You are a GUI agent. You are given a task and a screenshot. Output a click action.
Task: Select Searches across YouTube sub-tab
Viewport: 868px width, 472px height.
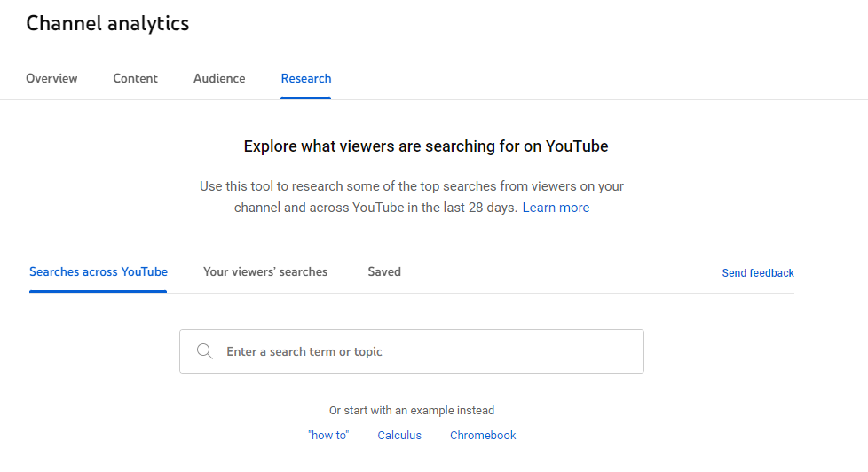point(99,271)
